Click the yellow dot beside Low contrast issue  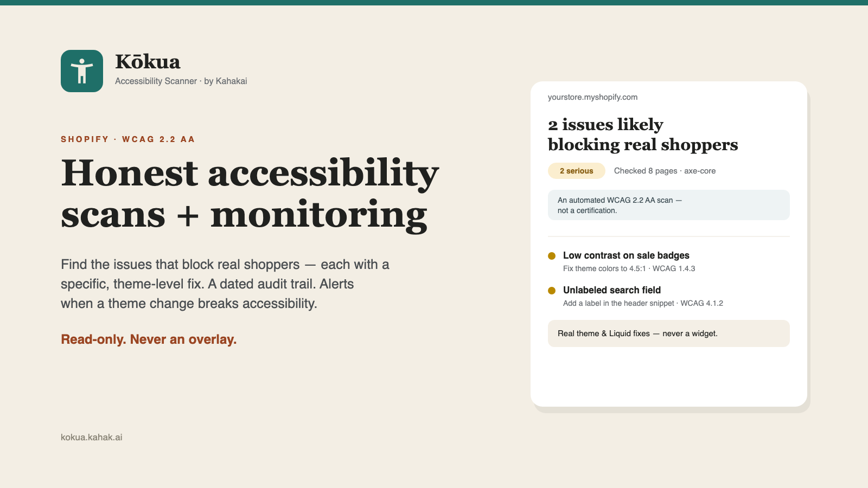point(552,256)
